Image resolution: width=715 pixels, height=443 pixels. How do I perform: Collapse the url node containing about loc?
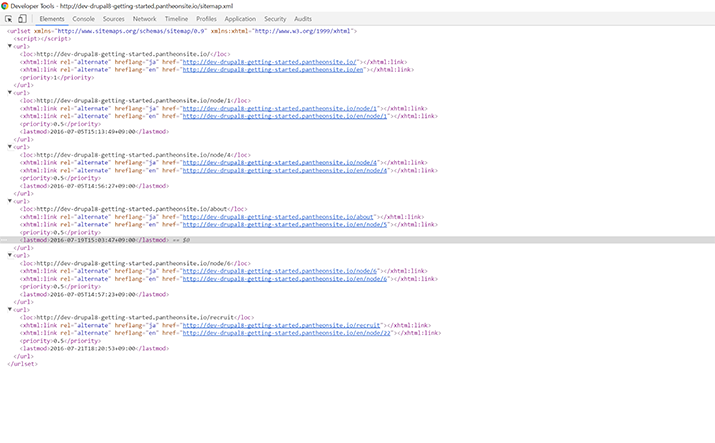pos(10,201)
